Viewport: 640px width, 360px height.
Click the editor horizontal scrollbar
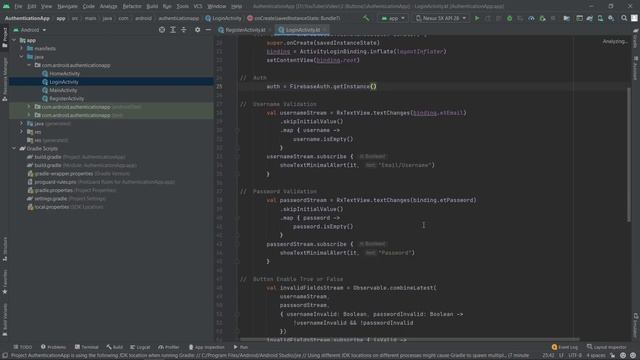click(x=409, y=339)
